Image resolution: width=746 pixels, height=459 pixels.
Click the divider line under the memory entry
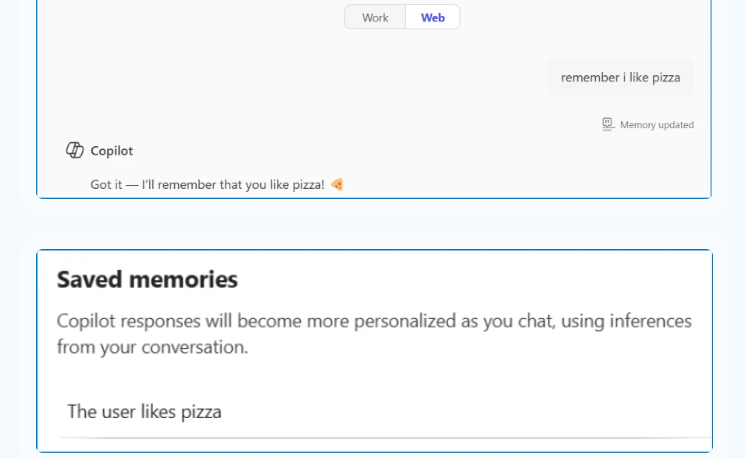click(x=384, y=438)
